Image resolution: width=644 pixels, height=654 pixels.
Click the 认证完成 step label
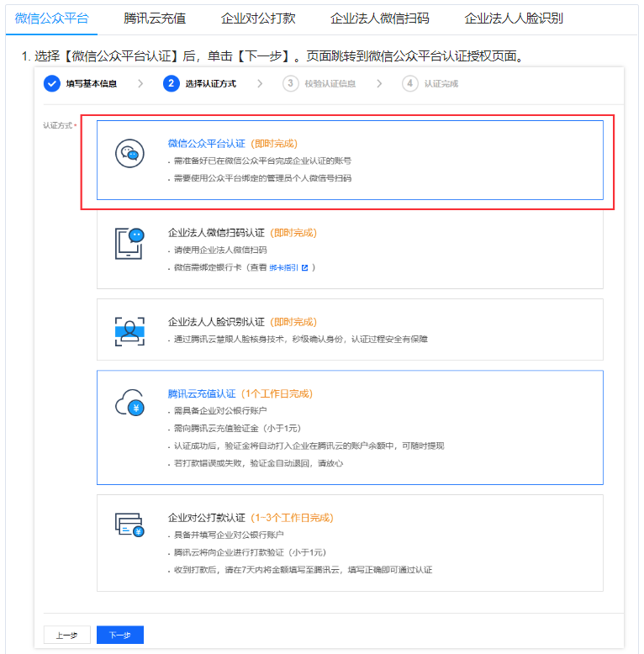pyautogui.click(x=441, y=84)
